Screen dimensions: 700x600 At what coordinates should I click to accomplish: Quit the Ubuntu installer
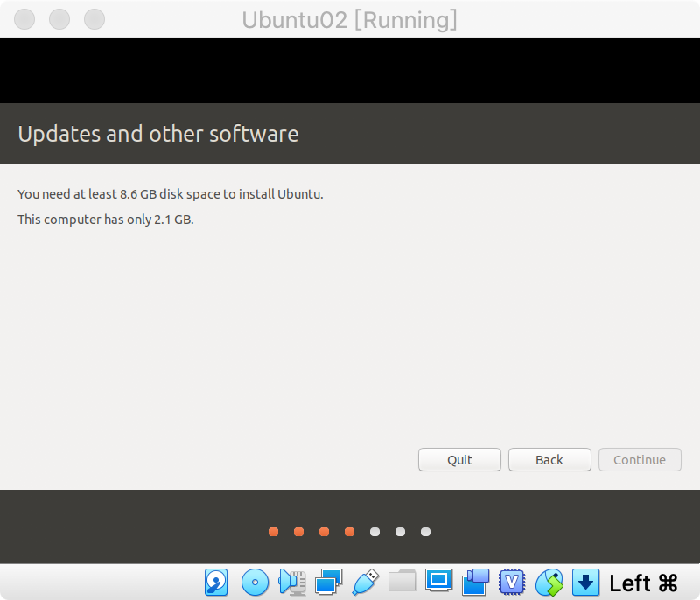point(459,459)
